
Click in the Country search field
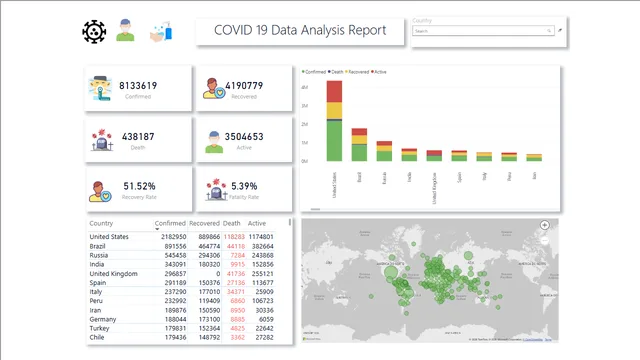(483, 31)
